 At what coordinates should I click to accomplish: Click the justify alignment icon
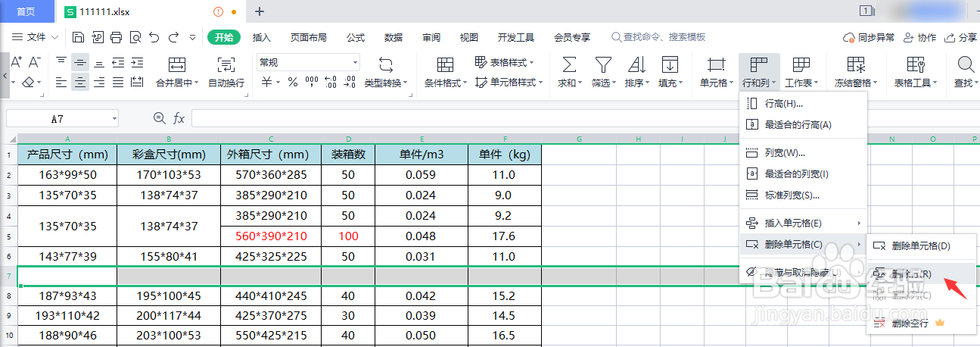click(x=118, y=83)
